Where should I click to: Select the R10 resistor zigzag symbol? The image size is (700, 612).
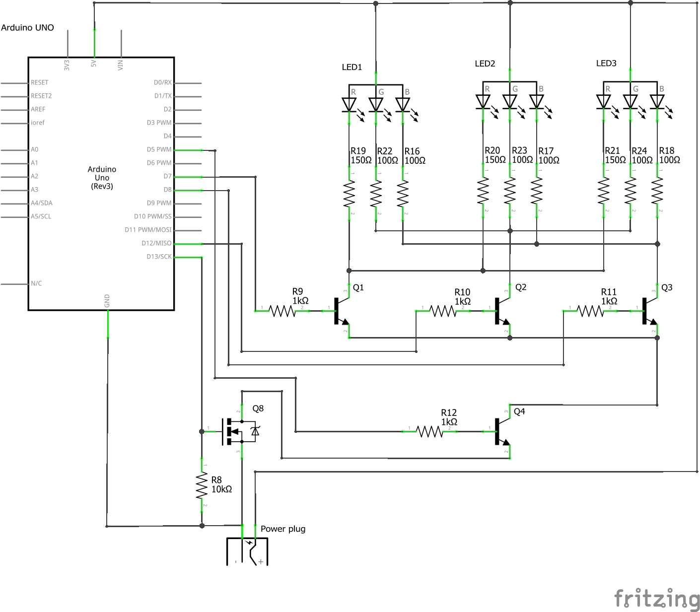tap(443, 311)
